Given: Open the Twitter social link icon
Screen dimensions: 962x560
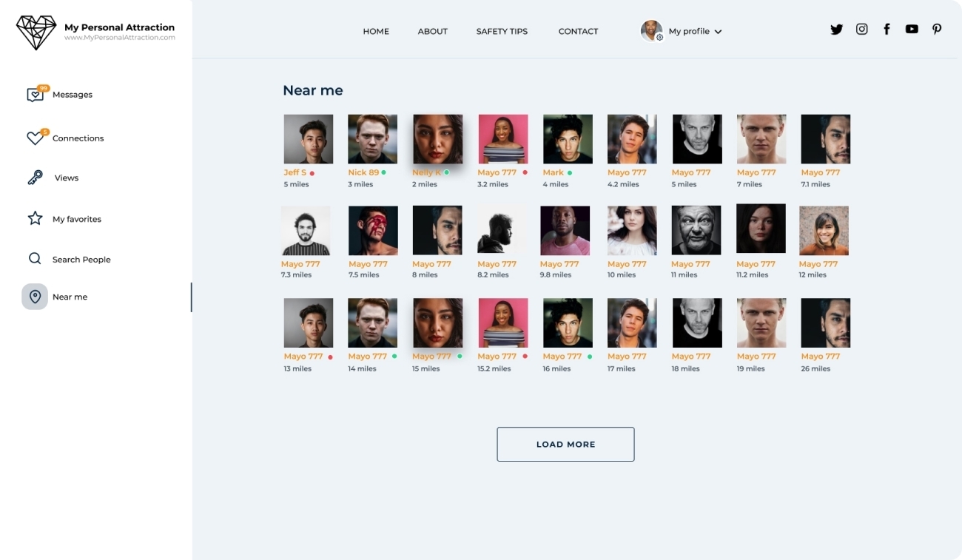Looking at the screenshot, I should coord(836,30).
